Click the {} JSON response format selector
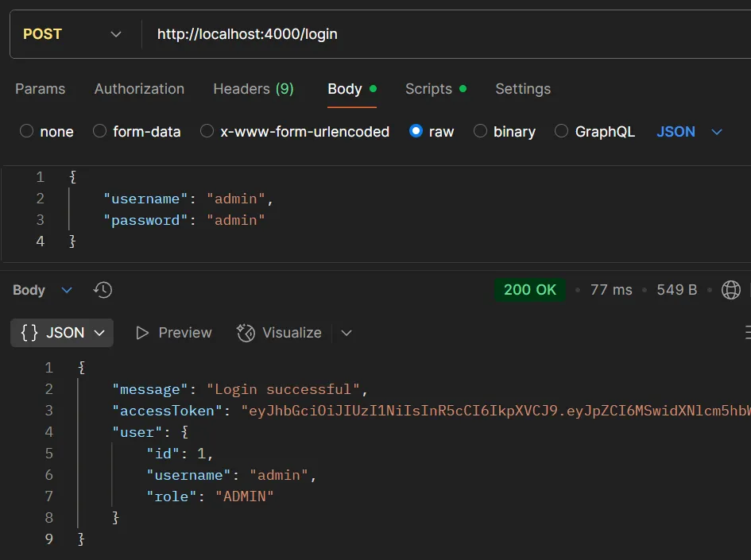Screen dimensions: 751x560 coord(61,333)
